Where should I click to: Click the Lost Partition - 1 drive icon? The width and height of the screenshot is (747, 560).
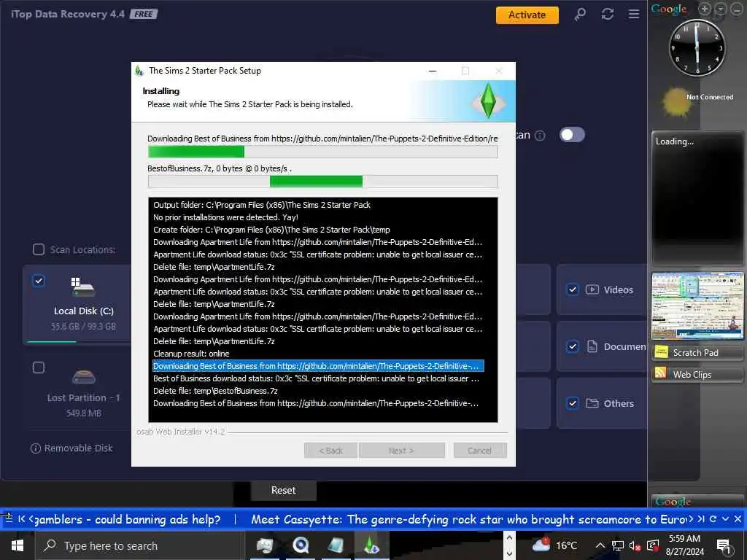(83, 377)
